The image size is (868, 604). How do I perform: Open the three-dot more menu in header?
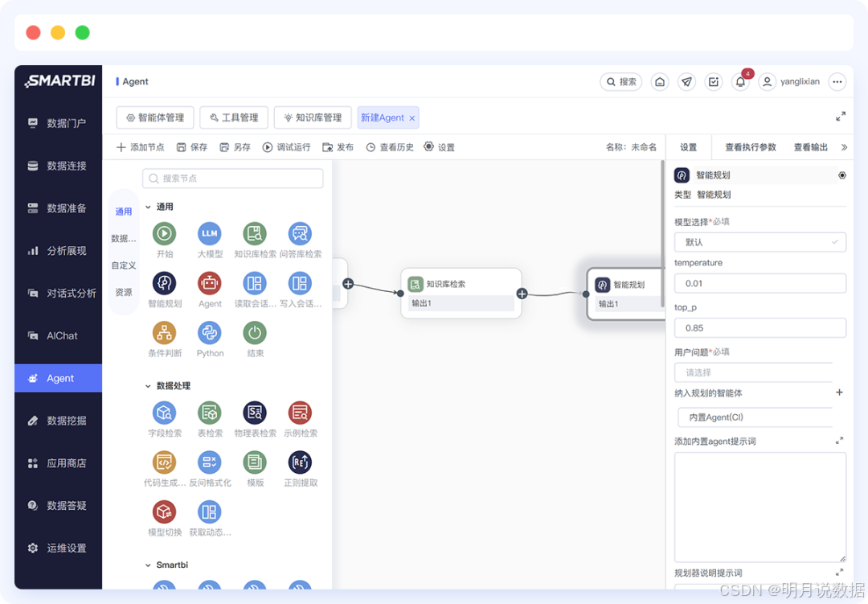837,82
